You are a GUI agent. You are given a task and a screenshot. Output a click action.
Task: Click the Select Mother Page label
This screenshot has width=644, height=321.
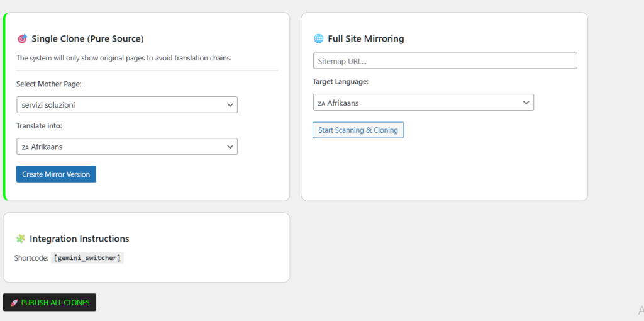pos(49,84)
